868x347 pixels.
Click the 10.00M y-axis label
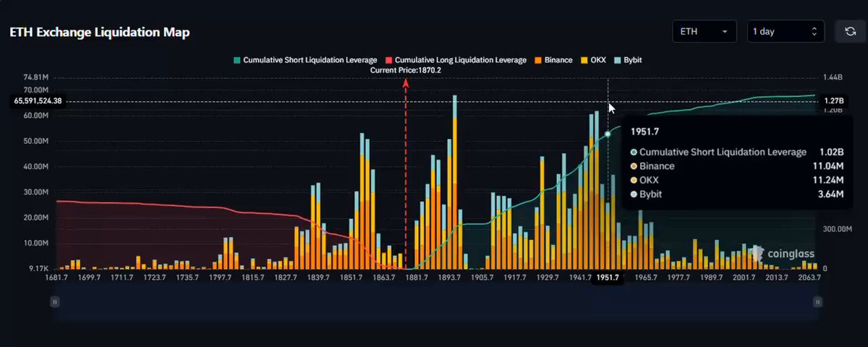(35, 243)
